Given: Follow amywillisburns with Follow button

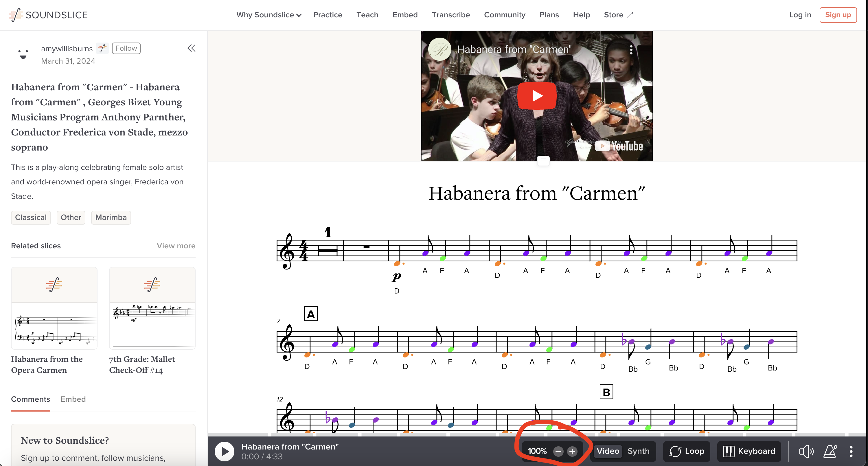Looking at the screenshot, I should (x=126, y=48).
